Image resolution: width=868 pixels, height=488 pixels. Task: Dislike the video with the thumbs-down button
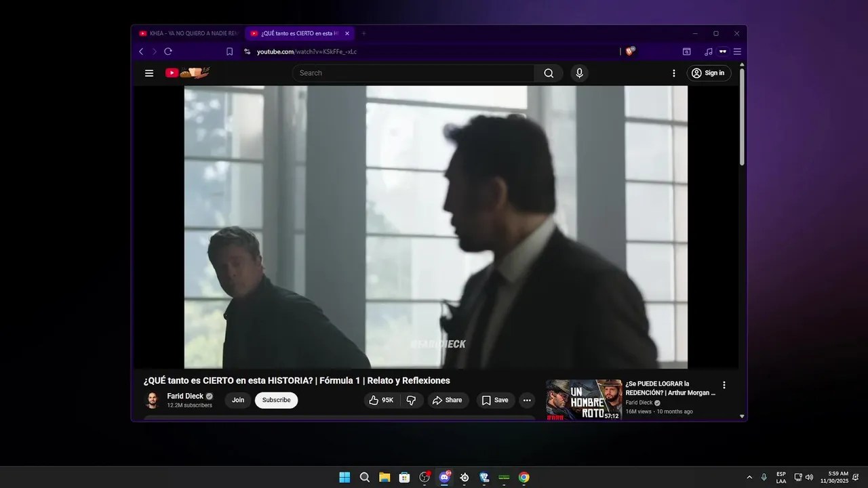pos(411,401)
